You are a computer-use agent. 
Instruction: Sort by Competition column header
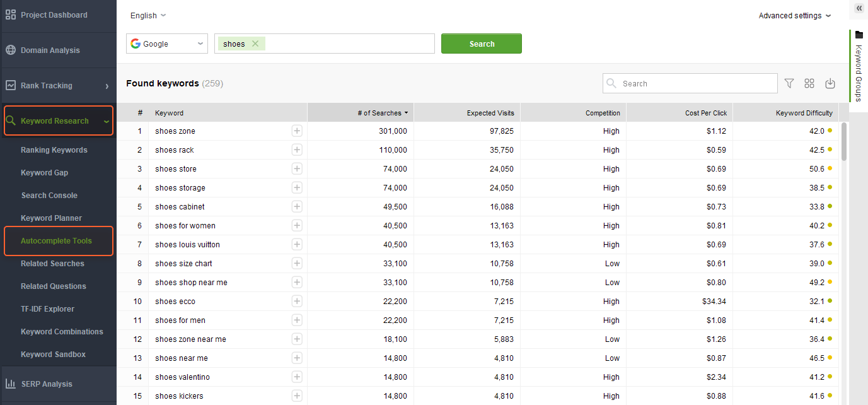[574, 113]
